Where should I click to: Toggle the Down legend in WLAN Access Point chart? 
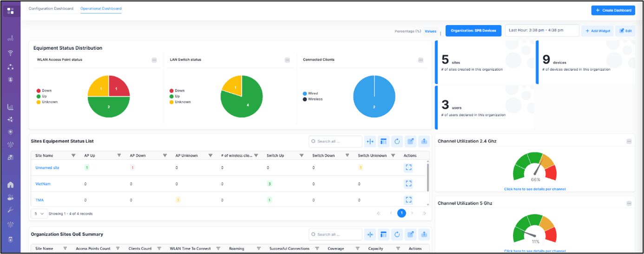coord(46,91)
